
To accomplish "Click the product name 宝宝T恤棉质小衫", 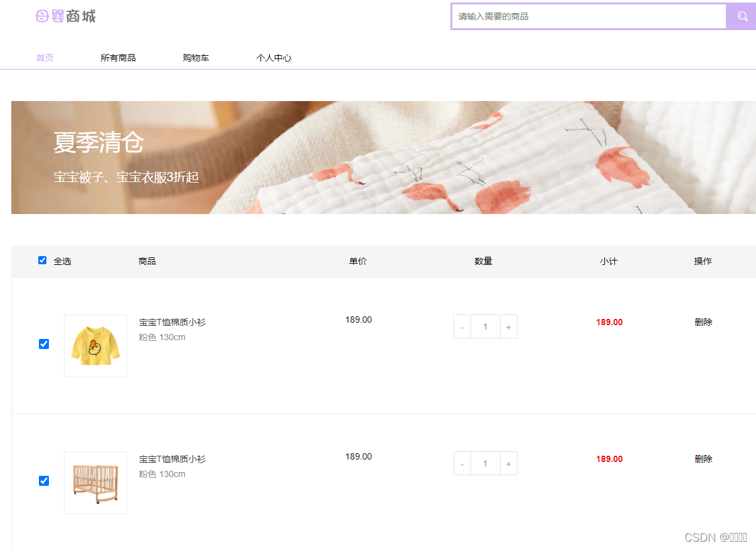I will 173,321.
